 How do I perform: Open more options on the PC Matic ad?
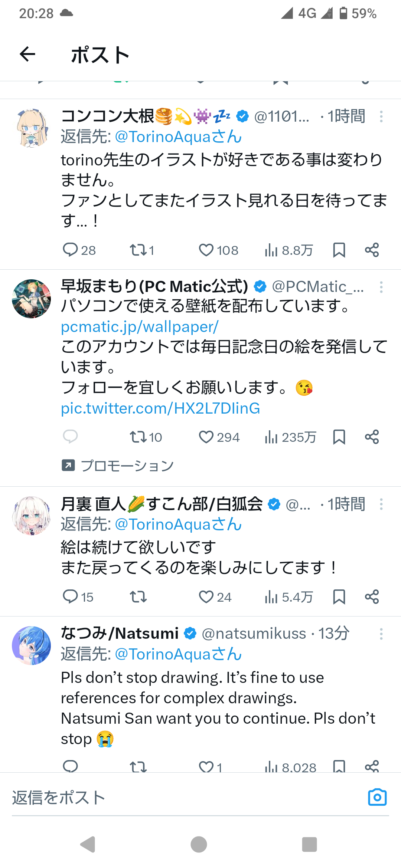point(381,287)
